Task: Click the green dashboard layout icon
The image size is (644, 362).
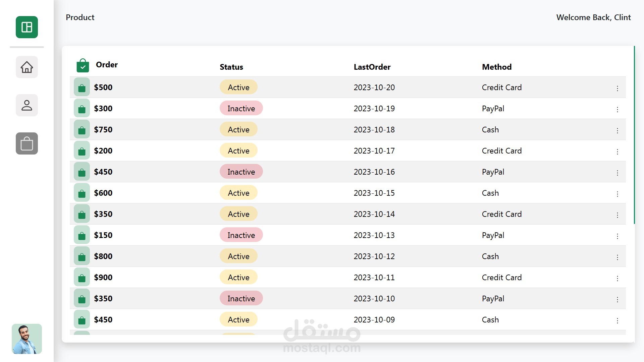Action: tap(27, 27)
